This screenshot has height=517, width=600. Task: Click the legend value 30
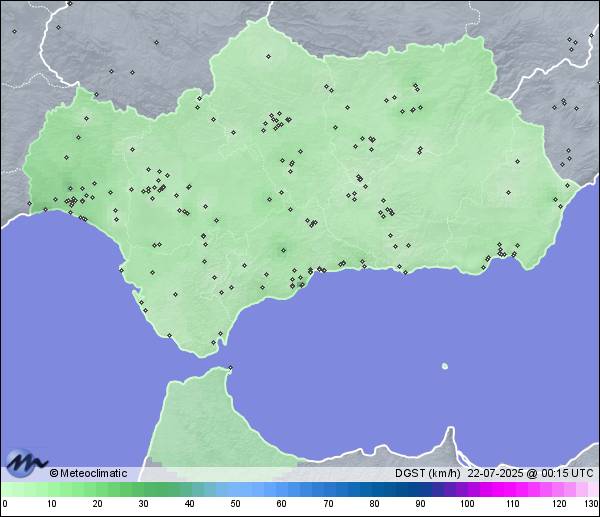pos(143,504)
